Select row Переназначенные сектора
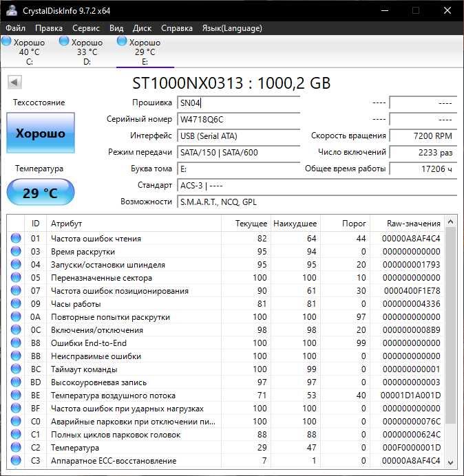 [x=226, y=277]
